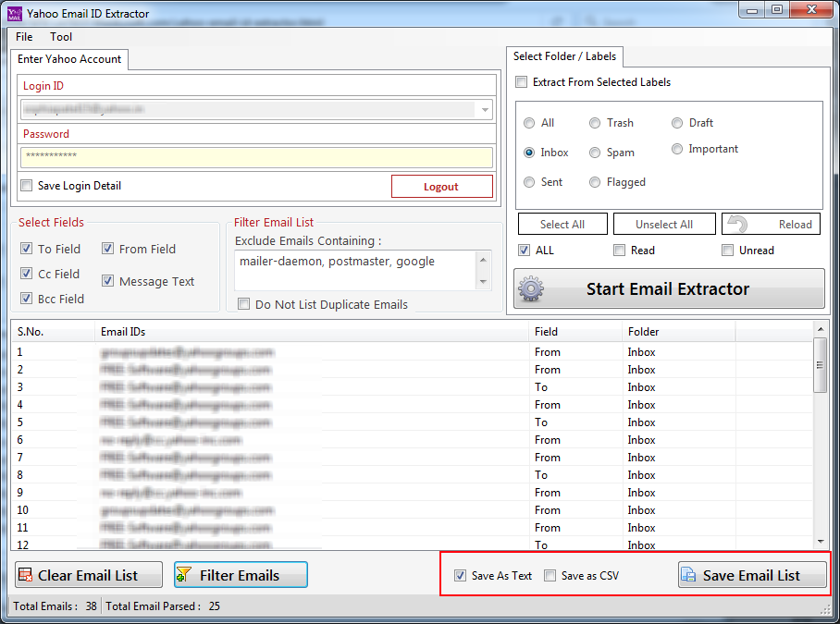Click the Email IDs column header

pos(312,332)
